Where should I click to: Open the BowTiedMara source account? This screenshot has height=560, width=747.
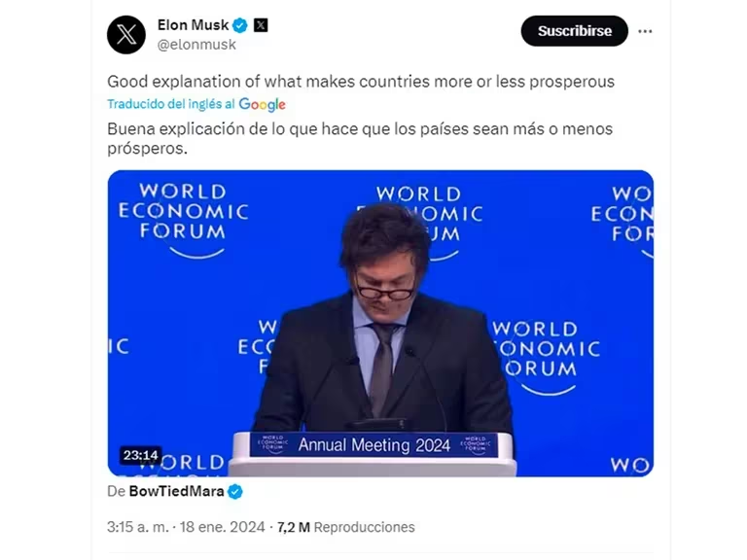[x=176, y=491]
